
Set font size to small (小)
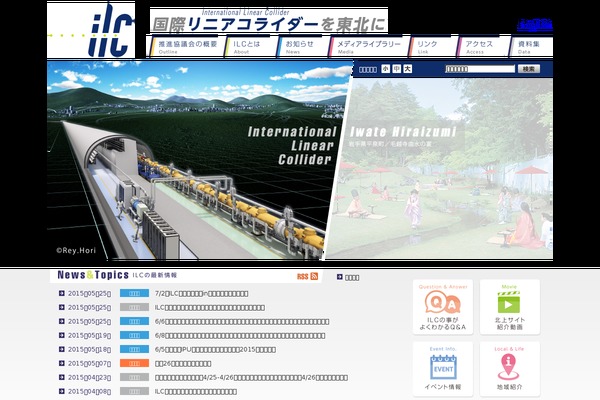click(386, 69)
